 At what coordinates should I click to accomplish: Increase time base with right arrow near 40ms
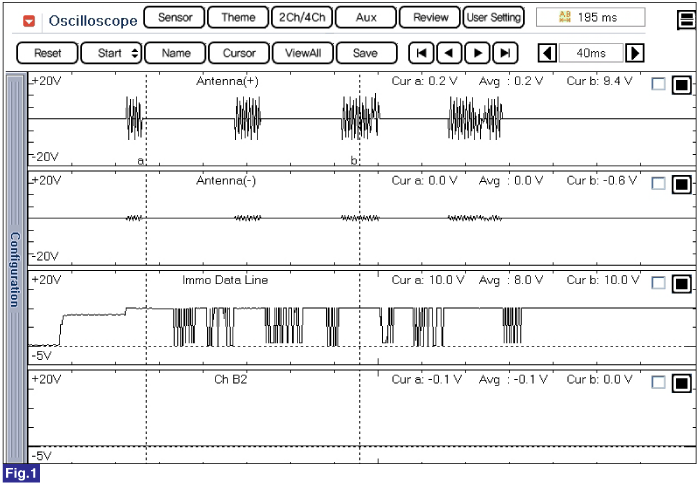(x=634, y=53)
